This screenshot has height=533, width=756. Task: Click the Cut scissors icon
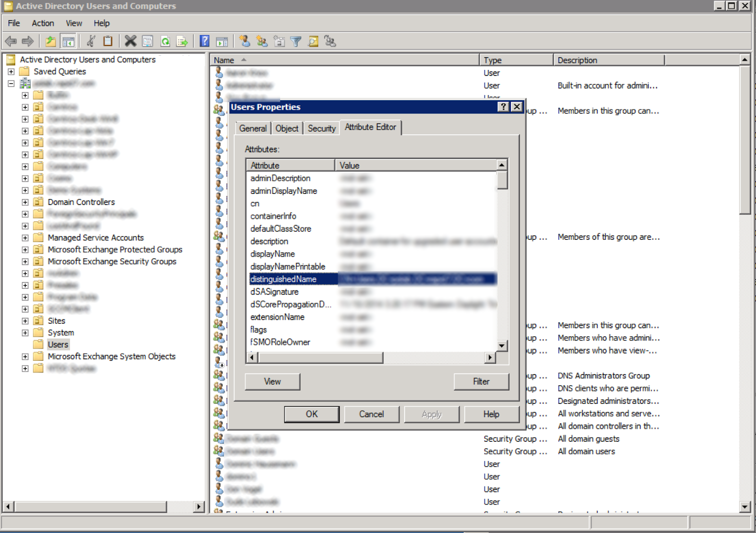coord(91,42)
